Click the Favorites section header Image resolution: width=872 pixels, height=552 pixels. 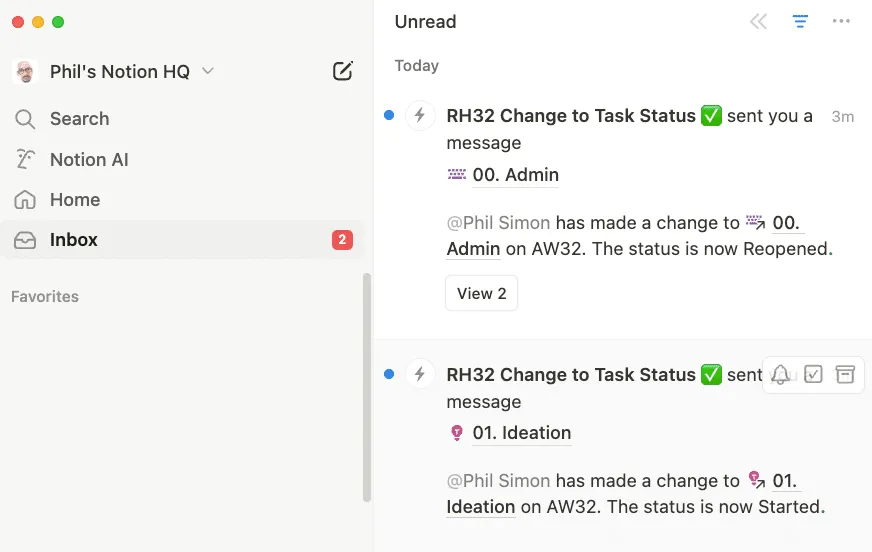click(x=45, y=296)
